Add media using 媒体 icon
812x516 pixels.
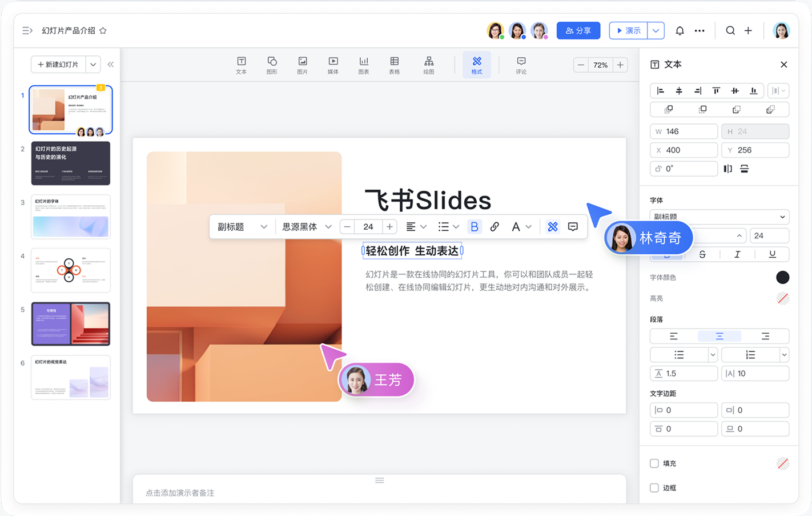(333, 65)
